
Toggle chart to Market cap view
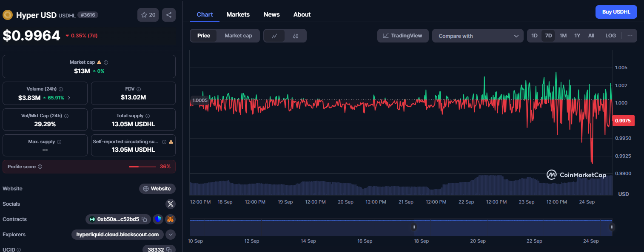[x=238, y=36]
